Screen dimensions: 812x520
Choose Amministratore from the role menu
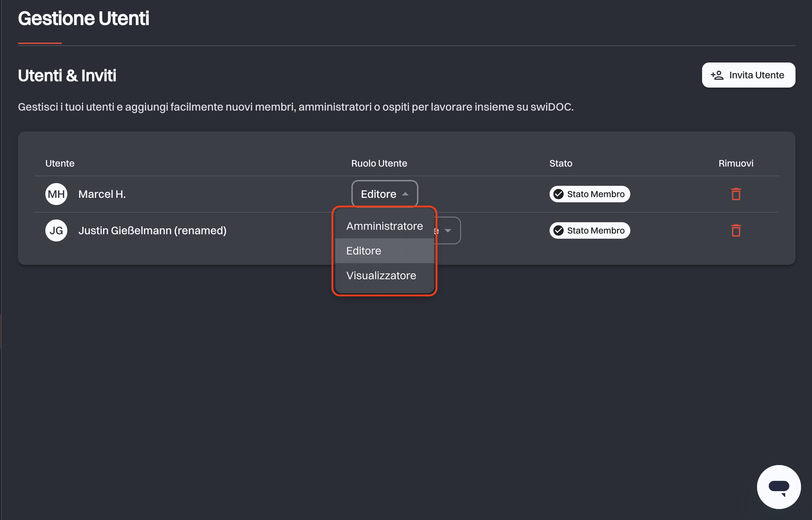point(385,226)
